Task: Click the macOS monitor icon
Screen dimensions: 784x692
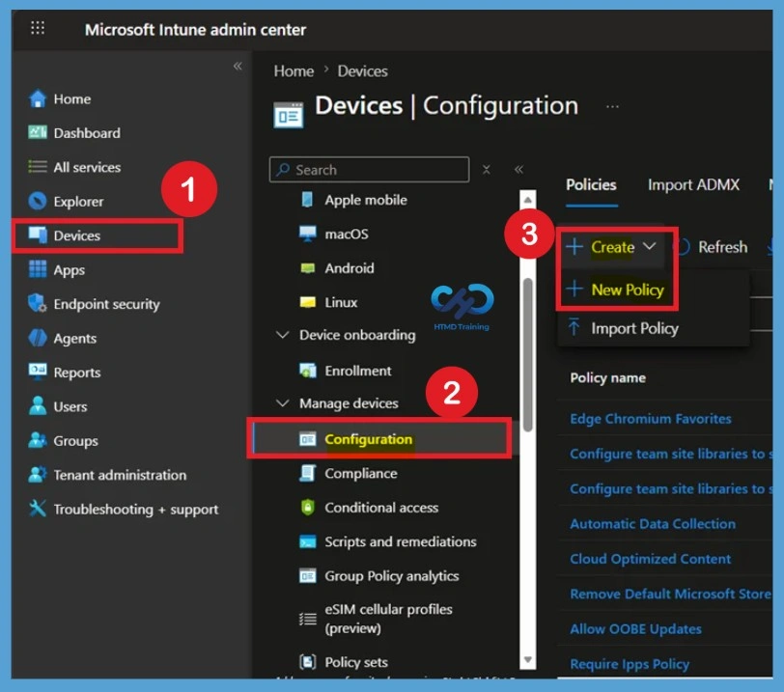Action: 307,234
